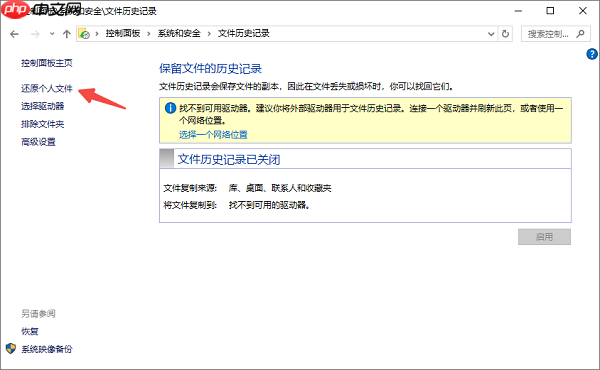
Task: Click the text 找不到可用的驱动器。
Action: (269, 205)
